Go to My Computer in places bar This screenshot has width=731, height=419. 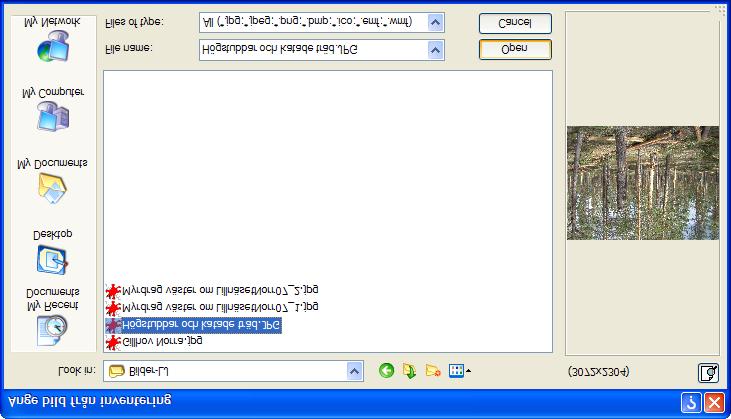(53, 110)
